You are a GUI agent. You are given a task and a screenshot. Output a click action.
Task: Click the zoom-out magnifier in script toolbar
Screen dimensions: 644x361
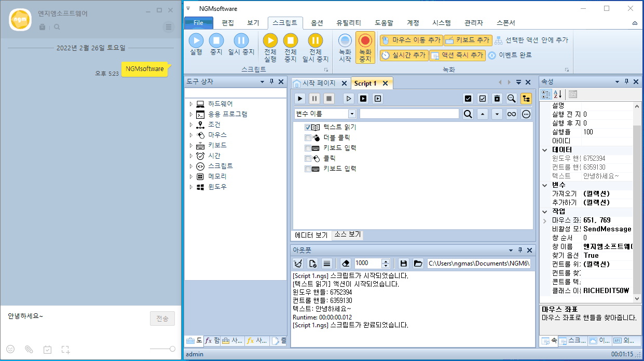(x=512, y=98)
